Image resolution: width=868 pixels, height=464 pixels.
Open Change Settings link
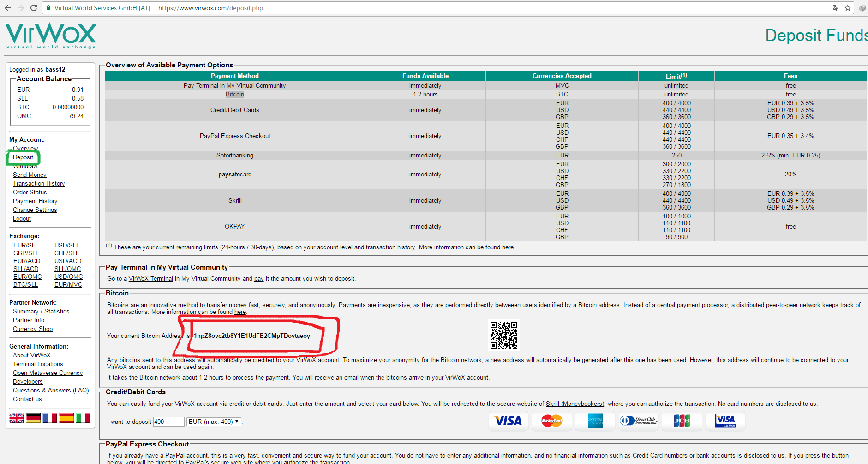[35, 210]
